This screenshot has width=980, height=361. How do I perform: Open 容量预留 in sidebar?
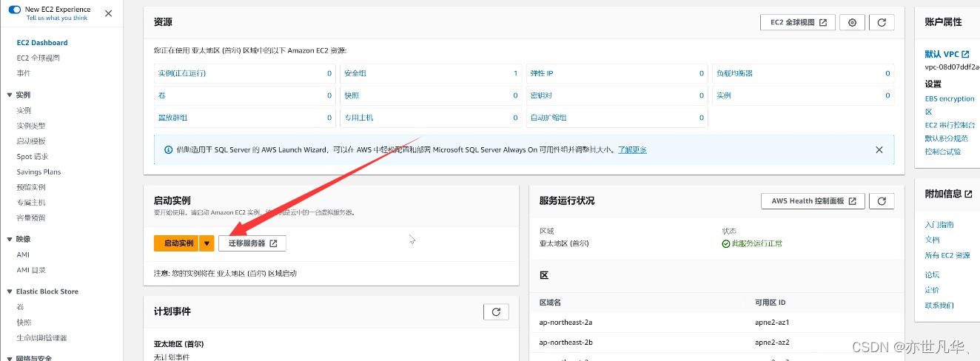point(31,218)
